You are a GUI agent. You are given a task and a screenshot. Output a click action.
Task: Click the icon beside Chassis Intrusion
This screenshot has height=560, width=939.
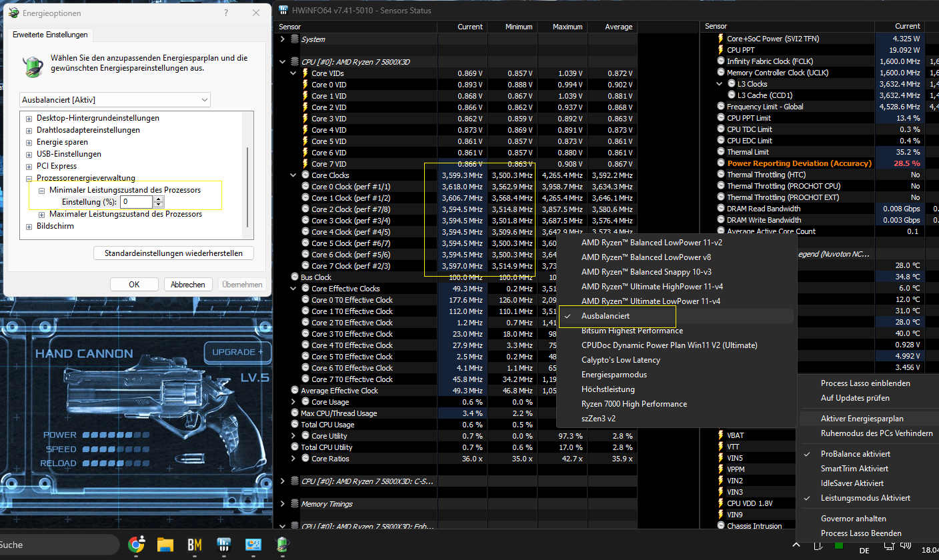pyautogui.click(x=721, y=526)
